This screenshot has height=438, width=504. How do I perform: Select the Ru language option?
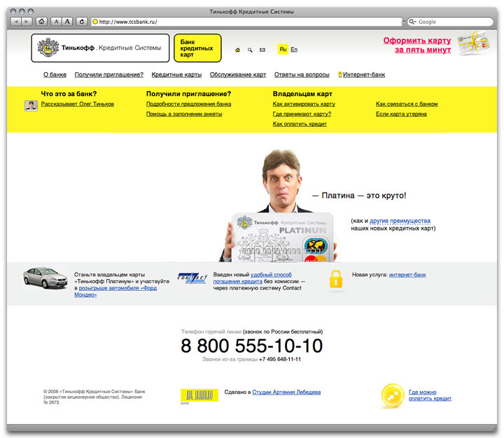tap(283, 50)
